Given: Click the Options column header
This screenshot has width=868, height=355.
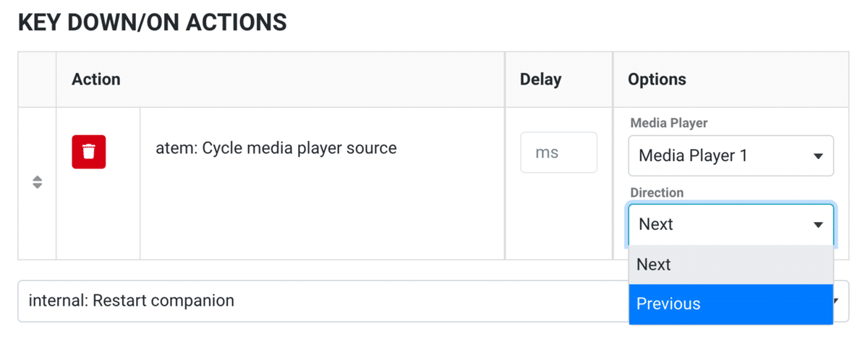Looking at the screenshot, I should (657, 80).
